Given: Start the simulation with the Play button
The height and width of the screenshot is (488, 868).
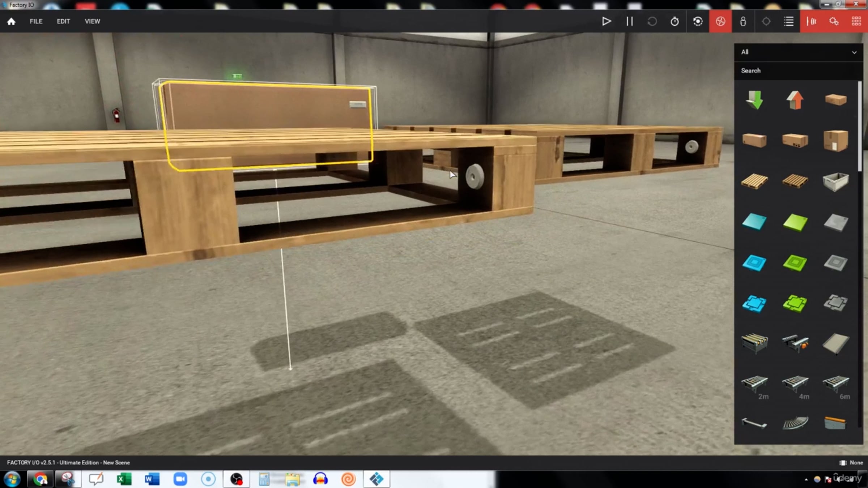Looking at the screenshot, I should [x=607, y=21].
